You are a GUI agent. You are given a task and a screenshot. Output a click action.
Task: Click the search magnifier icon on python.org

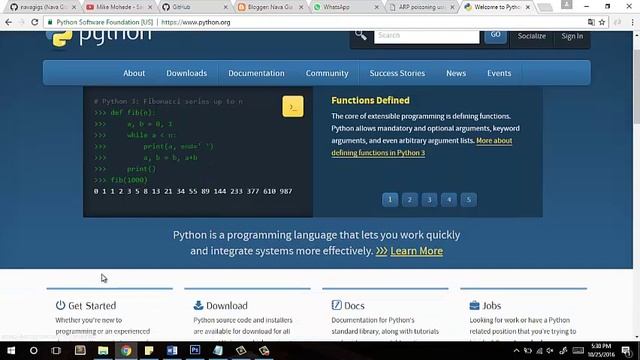pos(360,35)
